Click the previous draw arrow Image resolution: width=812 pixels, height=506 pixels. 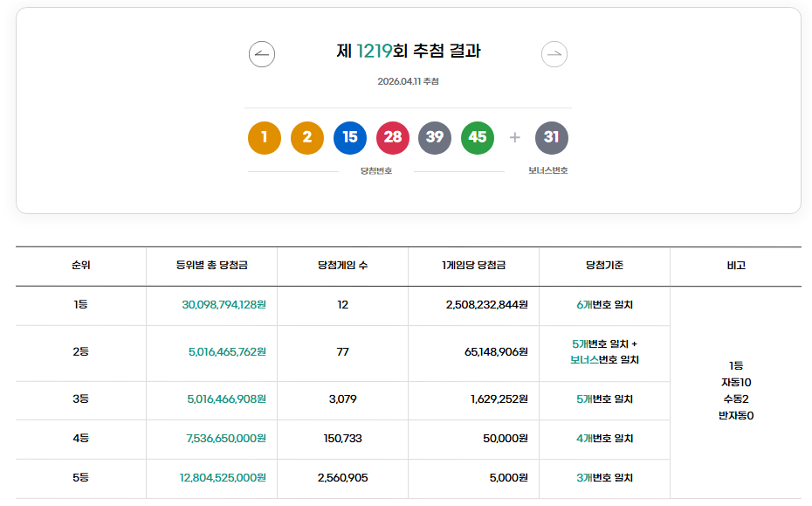click(260, 53)
